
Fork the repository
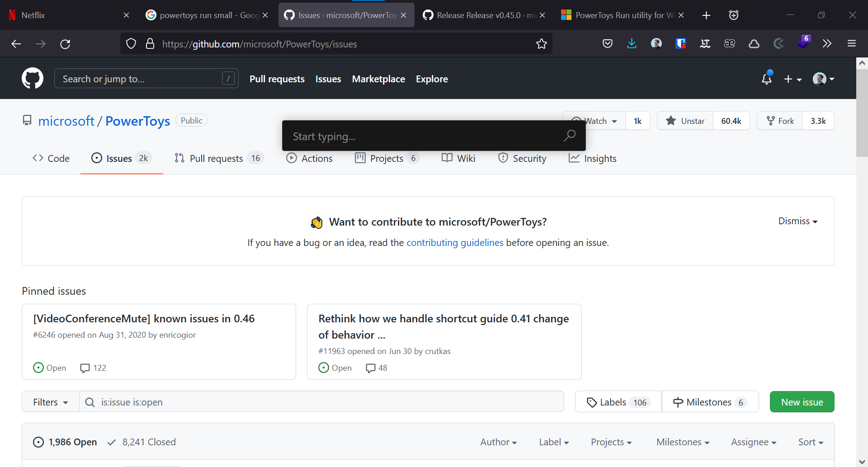click(780, 121)
